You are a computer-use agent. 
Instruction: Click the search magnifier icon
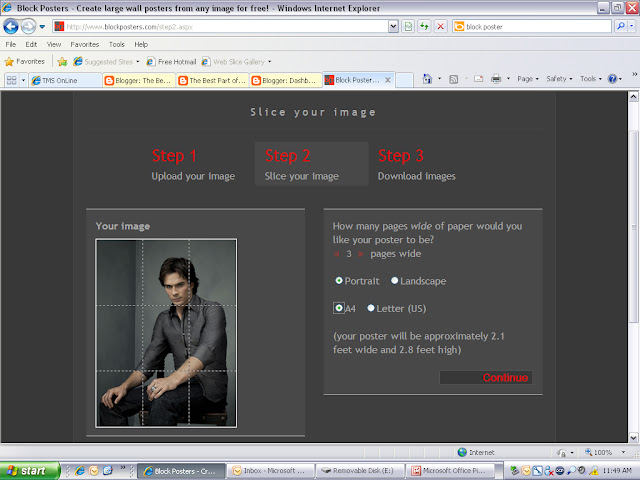click(621, 26)
